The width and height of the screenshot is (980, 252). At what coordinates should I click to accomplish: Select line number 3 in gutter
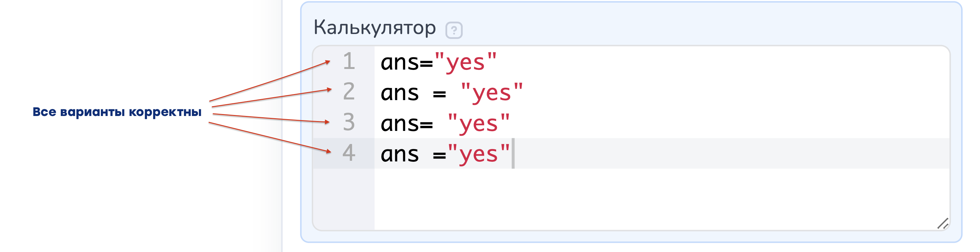tap(349, 122)
